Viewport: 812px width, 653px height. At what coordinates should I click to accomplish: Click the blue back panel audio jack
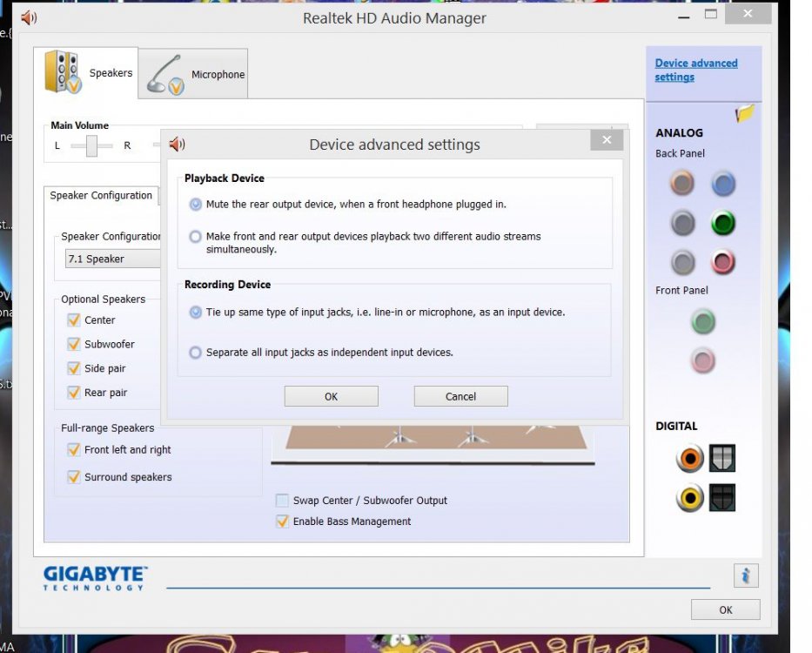[x=723, y=184]
